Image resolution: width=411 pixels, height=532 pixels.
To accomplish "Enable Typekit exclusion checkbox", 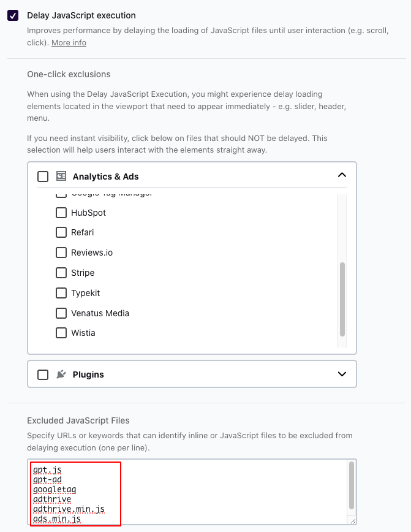I will pos(61,293).
